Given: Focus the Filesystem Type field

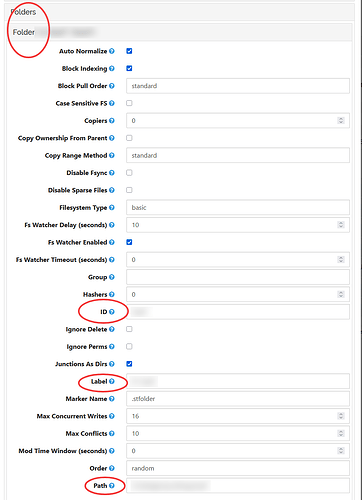Looking at the screenshot, I should click(238, 207).
